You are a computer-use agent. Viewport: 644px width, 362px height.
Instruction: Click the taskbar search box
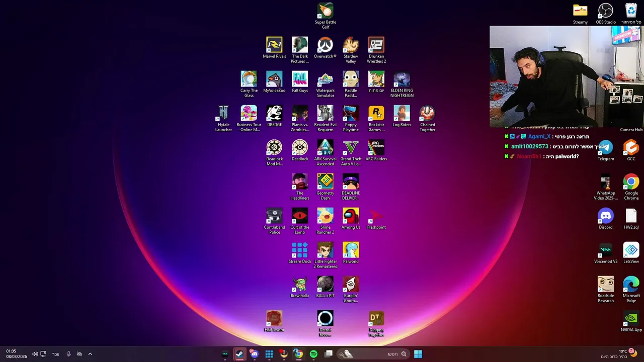pyautogui.click(x=373, y=354)
